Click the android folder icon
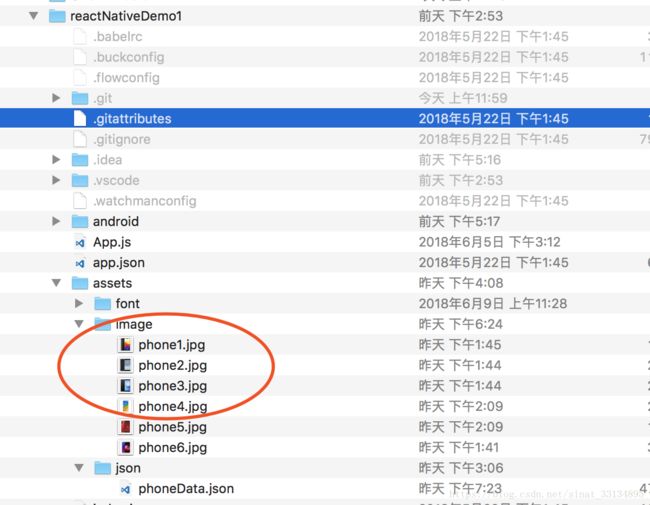The height and width of the screenshot is (505, 650). 80,221
